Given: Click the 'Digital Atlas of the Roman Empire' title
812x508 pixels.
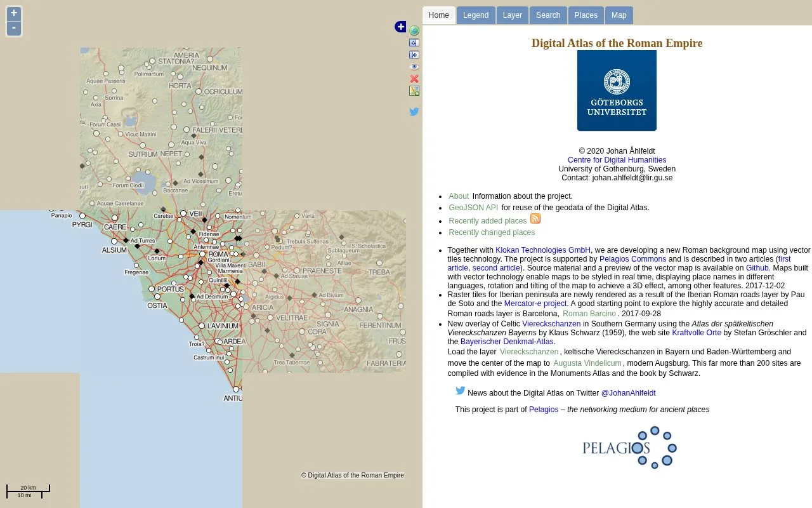Looking at the screenshot, I should pos(617,43).
